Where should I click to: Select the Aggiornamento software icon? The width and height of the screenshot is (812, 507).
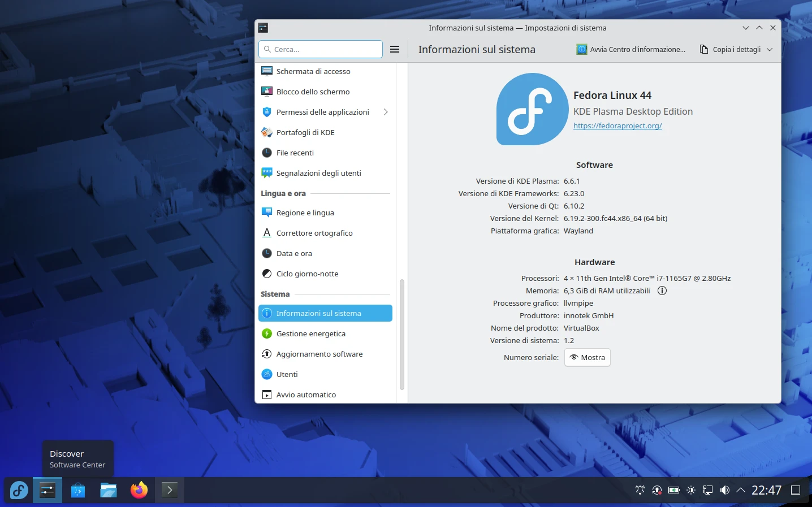tap(266, 354)
